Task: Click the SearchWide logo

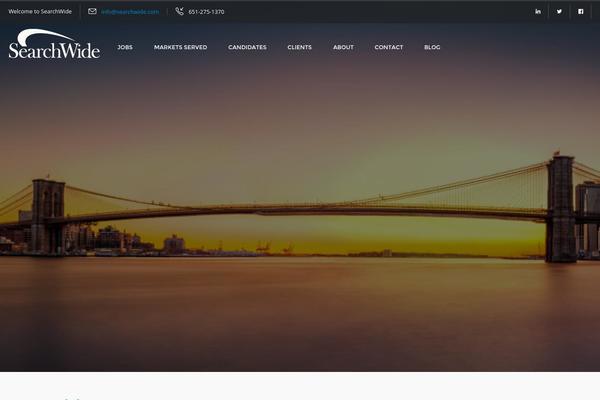Action: point(54,44)
